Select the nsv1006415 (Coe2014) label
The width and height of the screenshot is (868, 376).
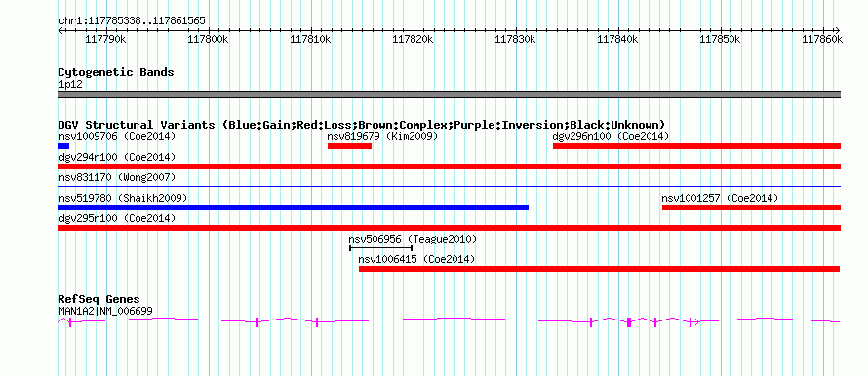[416, 259]
